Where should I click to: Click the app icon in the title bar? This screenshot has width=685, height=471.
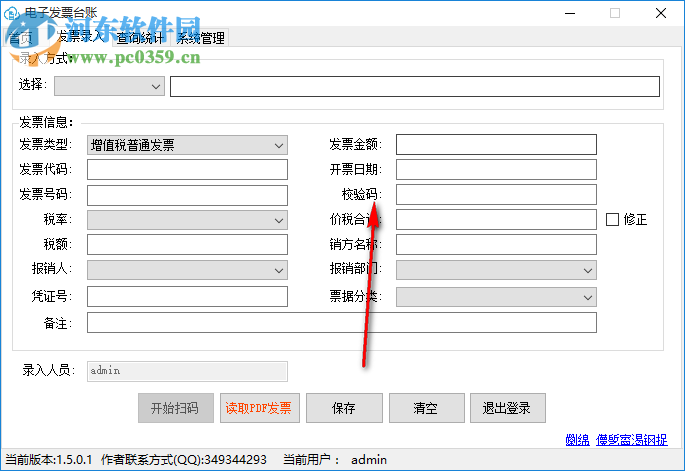tap(12, 13)
